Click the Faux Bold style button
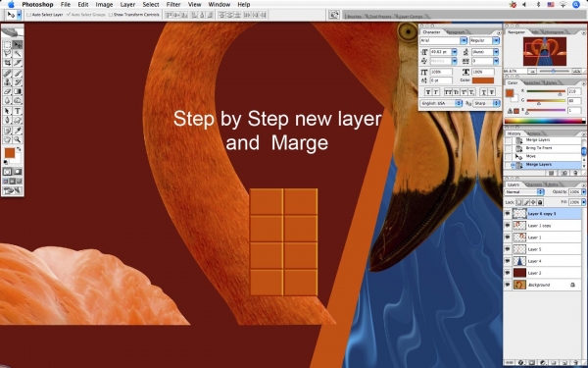 coord(428,92)
